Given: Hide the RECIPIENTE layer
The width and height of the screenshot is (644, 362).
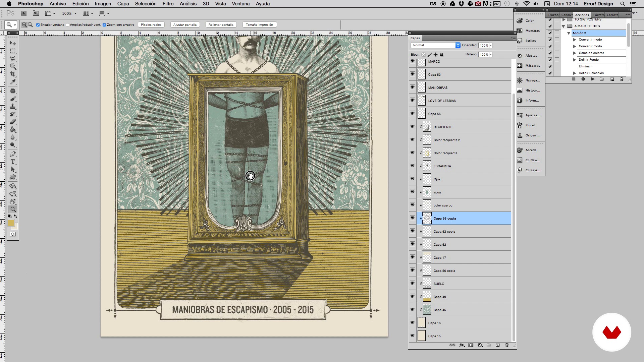Looking at the screenshot, I should [x=412, y=126].
